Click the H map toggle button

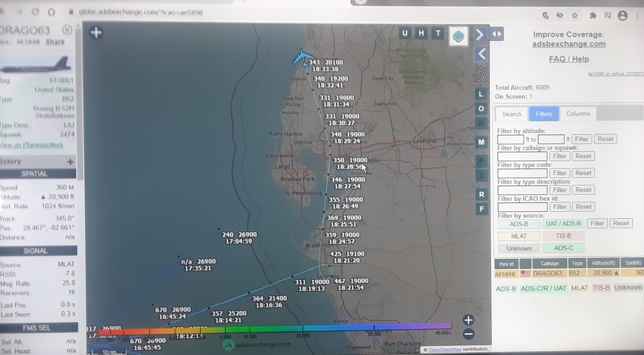(x=421, y=33)
